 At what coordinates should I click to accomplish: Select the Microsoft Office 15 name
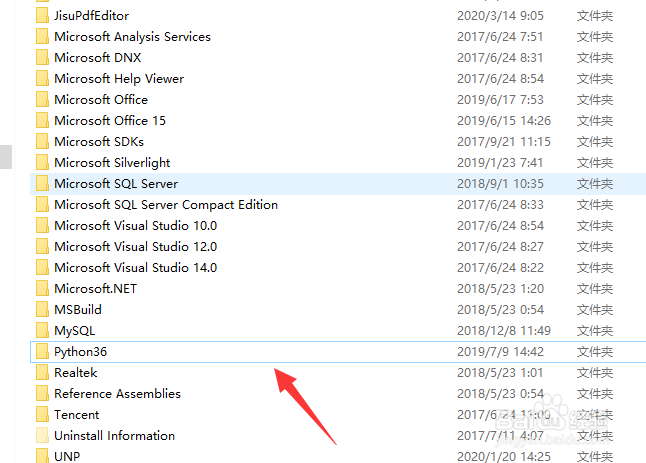(110, 121)
